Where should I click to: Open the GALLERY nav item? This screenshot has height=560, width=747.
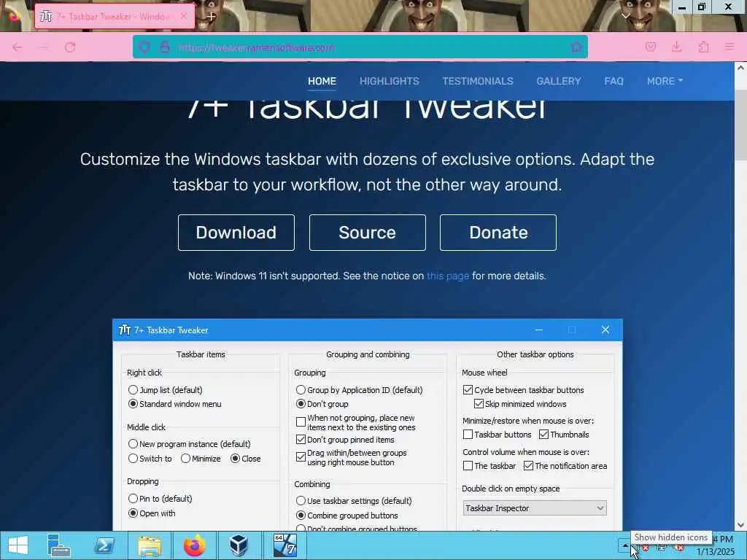tap(558, 81)
